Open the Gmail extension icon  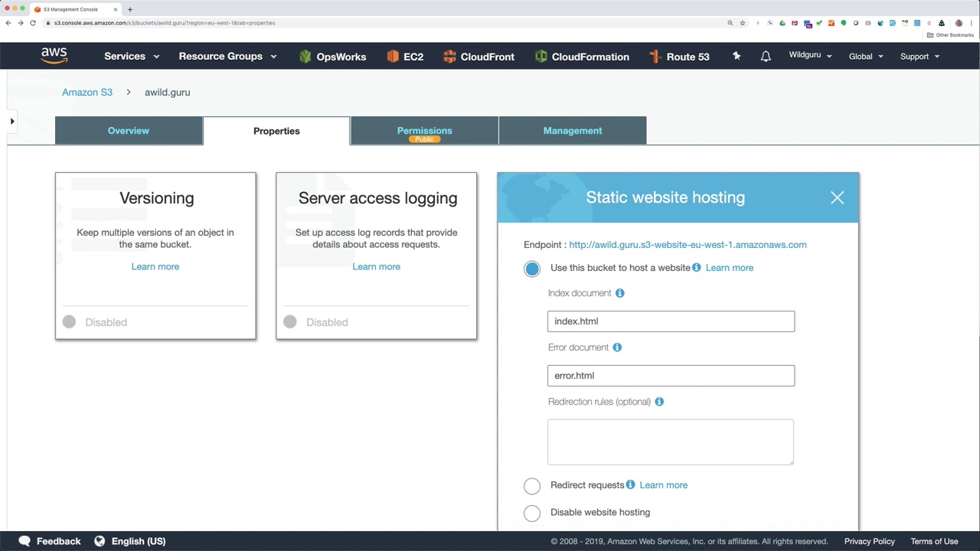tap(795, 23)
